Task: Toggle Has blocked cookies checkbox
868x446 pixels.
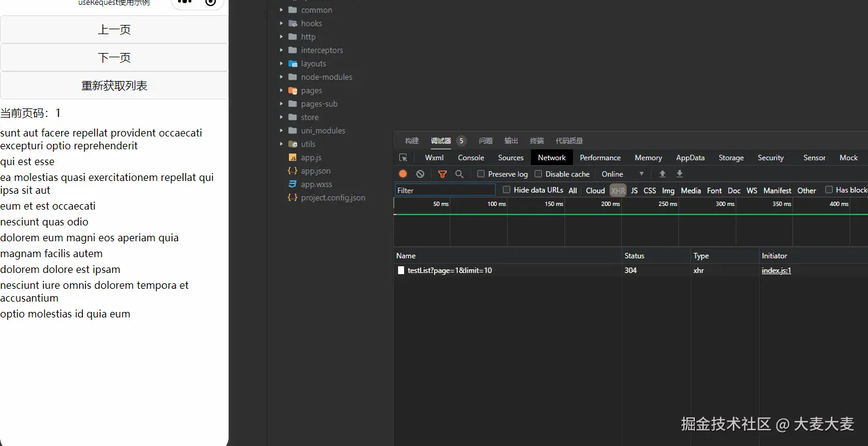Action: pyautogui.click(x=829, y=189)
